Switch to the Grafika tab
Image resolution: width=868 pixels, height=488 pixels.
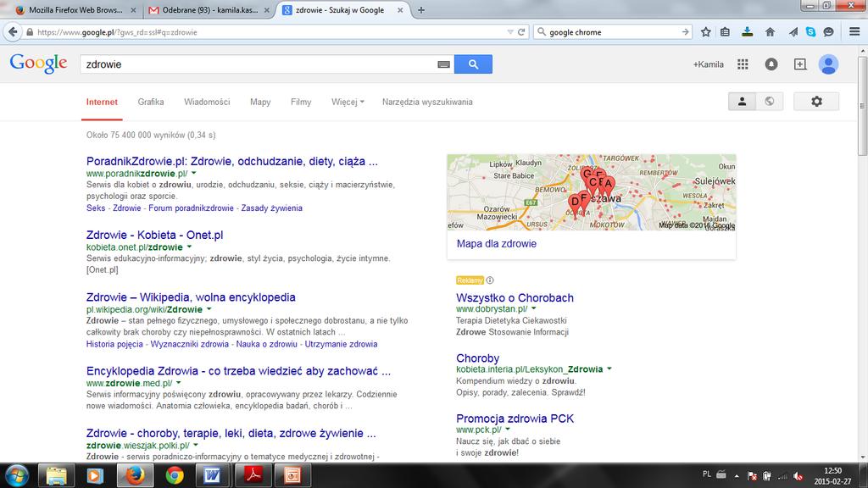[x=151, y=102]
